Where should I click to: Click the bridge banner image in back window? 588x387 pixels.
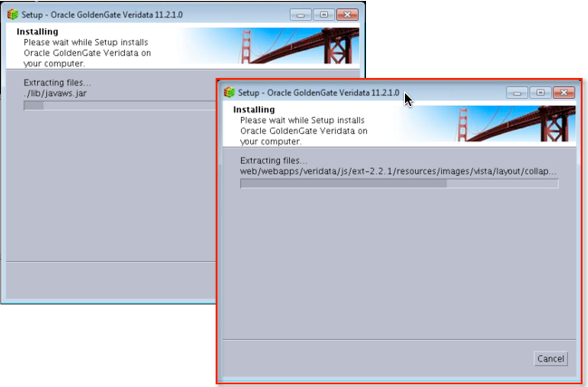[x=269, y=45]
